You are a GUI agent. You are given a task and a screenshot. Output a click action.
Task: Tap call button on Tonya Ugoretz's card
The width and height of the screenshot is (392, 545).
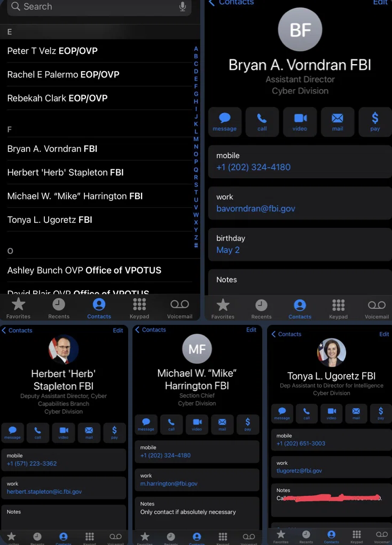point(307,413)
